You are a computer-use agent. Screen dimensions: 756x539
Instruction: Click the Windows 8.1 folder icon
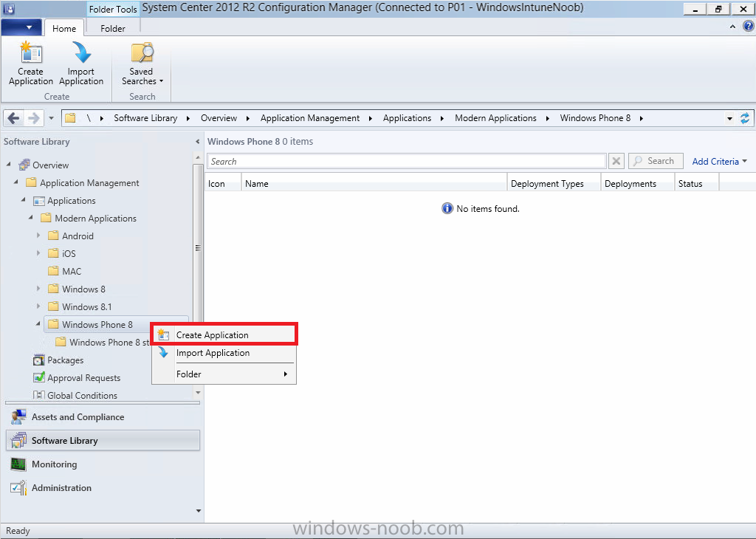[x=53, y=306]
